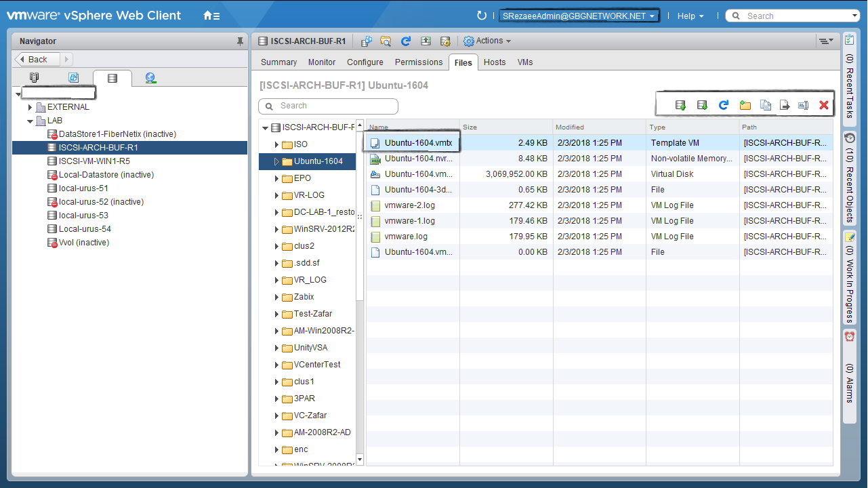Open VMs and Templates navigator view
The image size is (868, 488).
(x=73, y=78)
